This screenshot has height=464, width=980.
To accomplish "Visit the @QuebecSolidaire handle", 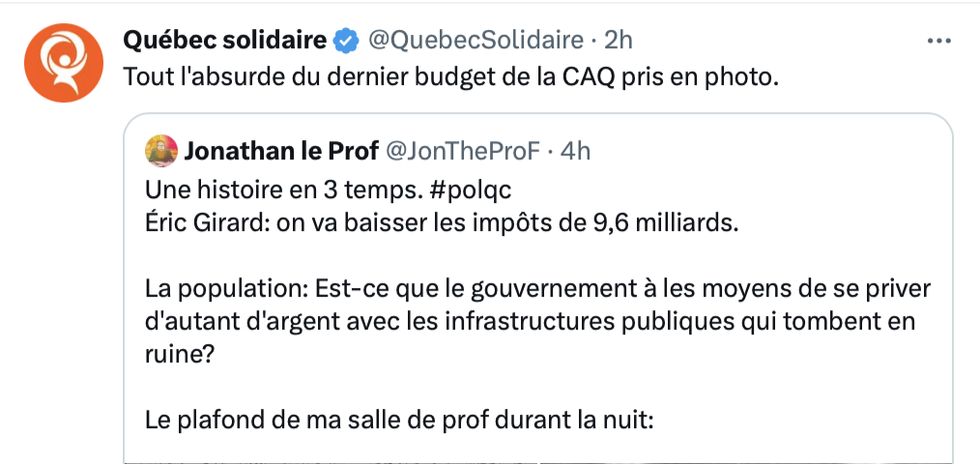I will coord(475,41).
